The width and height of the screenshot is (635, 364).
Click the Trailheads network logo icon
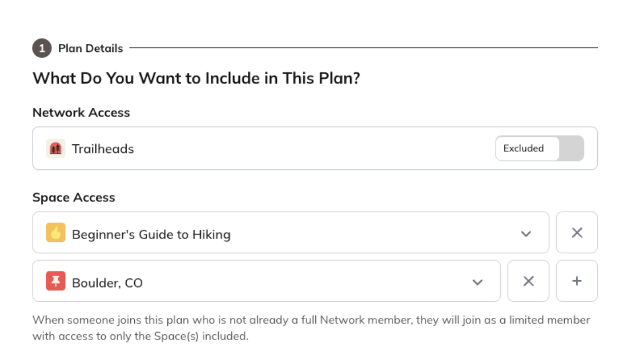(x=55, y=149)
